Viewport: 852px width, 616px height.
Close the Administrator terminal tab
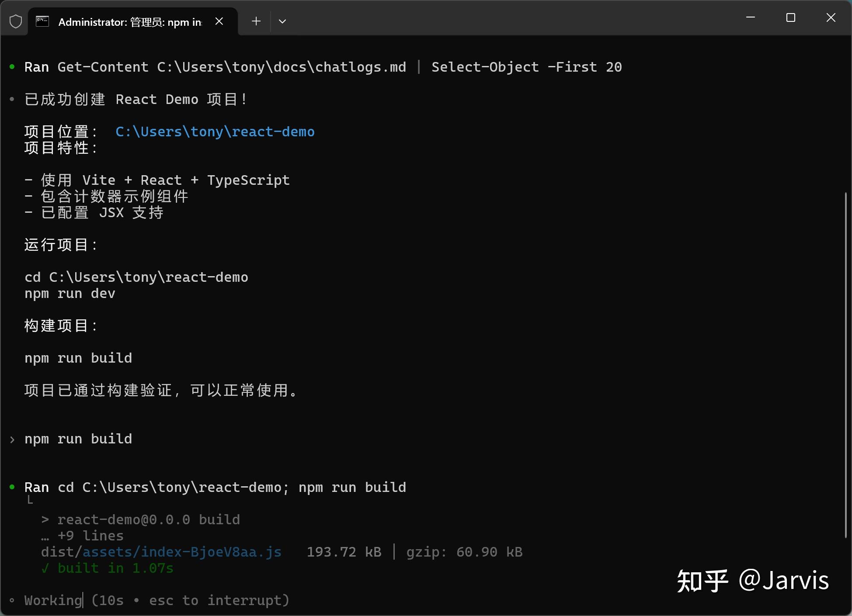(219, 21)
